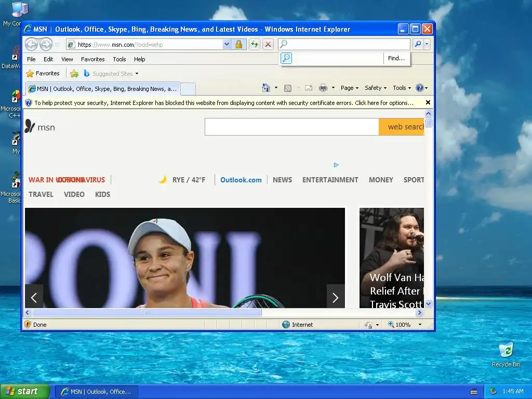This screenshot has height=399, width=532.
Task: Click the security lock icon in address bar
Action: click(x=238, y=44)
